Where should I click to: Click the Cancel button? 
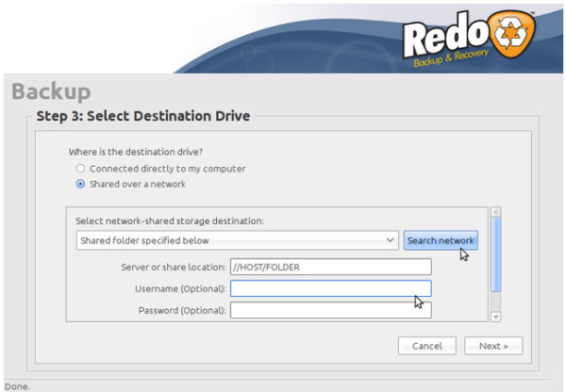(427, 346)
